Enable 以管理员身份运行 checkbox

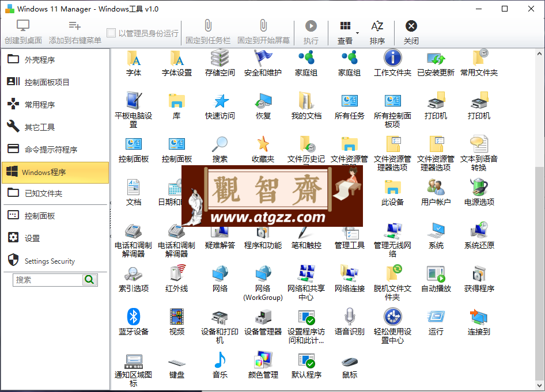(x=111, y=33)
